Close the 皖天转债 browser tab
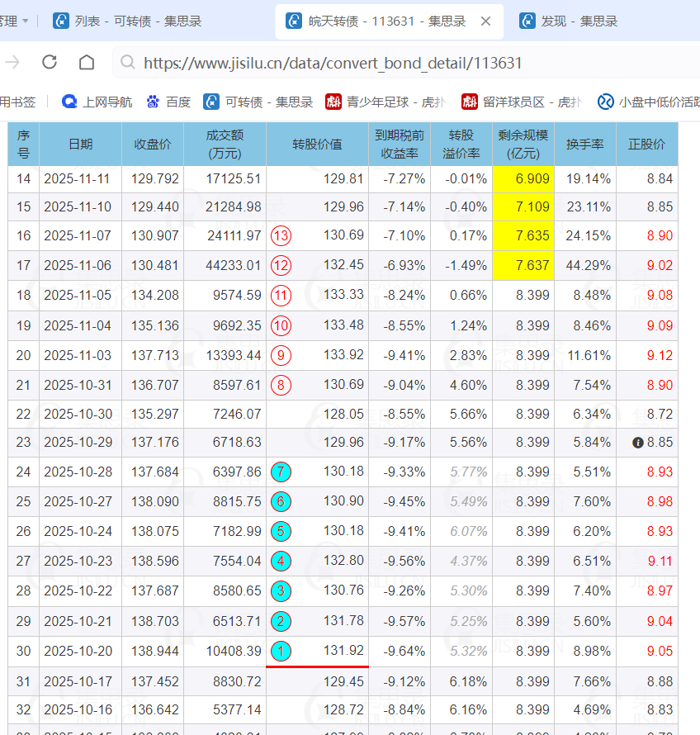This screenshot has width=700, height=735. click(x=485, y=21)
